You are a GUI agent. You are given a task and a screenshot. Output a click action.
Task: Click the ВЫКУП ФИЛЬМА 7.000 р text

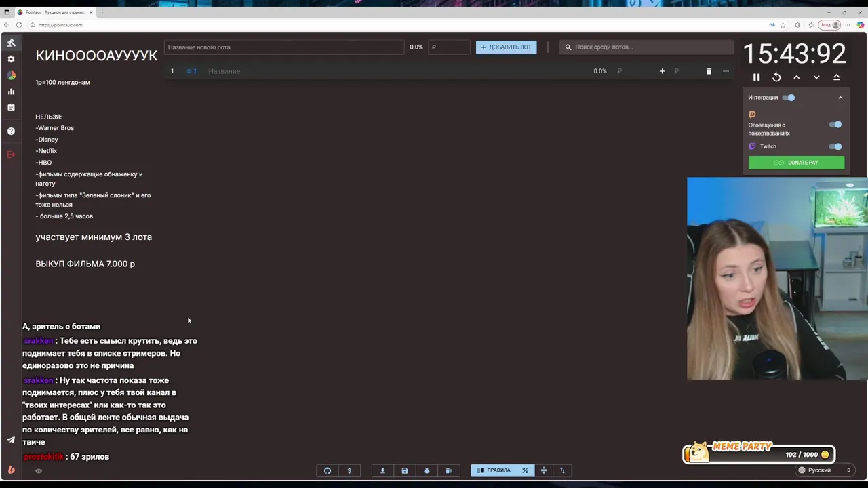pyautogui.click(x=85, y=264)
